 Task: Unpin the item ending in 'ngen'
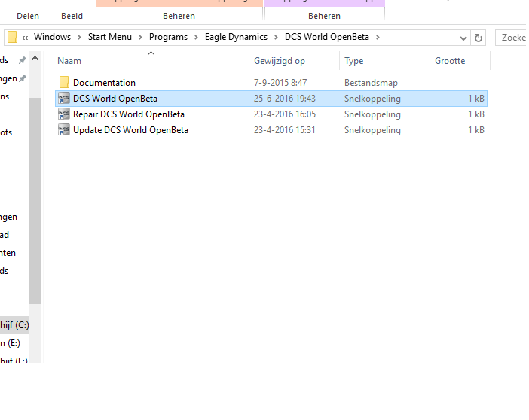(23, 78)
